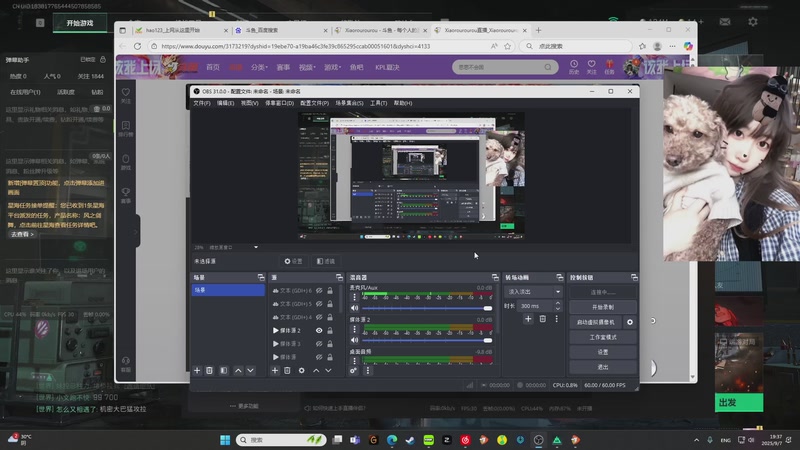
Task: Move source down in Sources panel
Action: 329,370
